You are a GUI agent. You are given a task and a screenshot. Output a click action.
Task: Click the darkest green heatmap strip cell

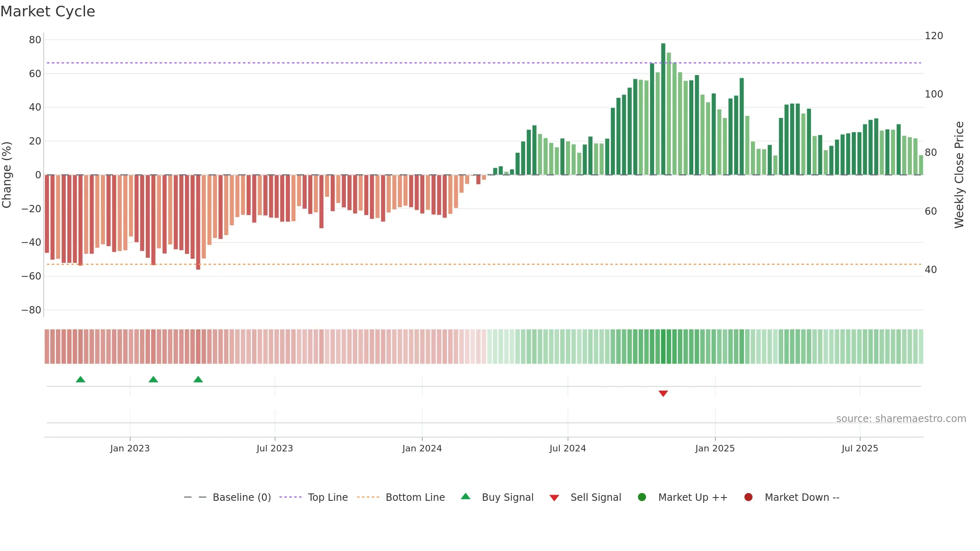[x=663, y=347]
